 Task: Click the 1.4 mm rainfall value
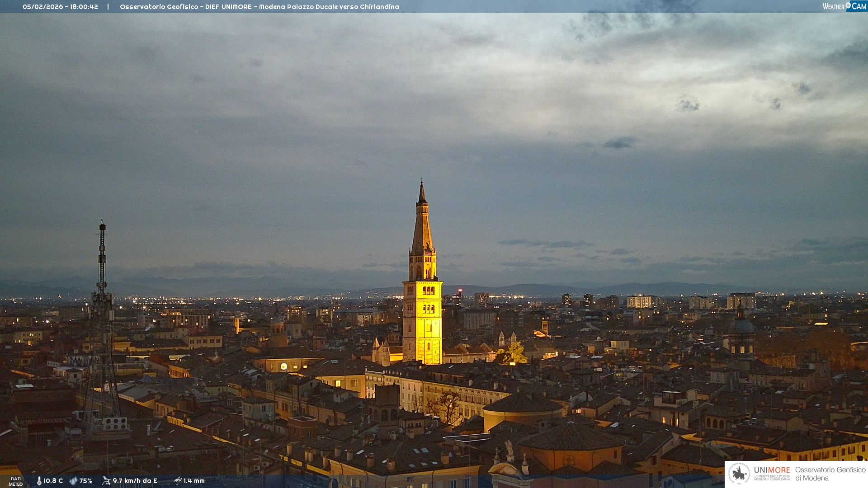click(x=194, y=481)
